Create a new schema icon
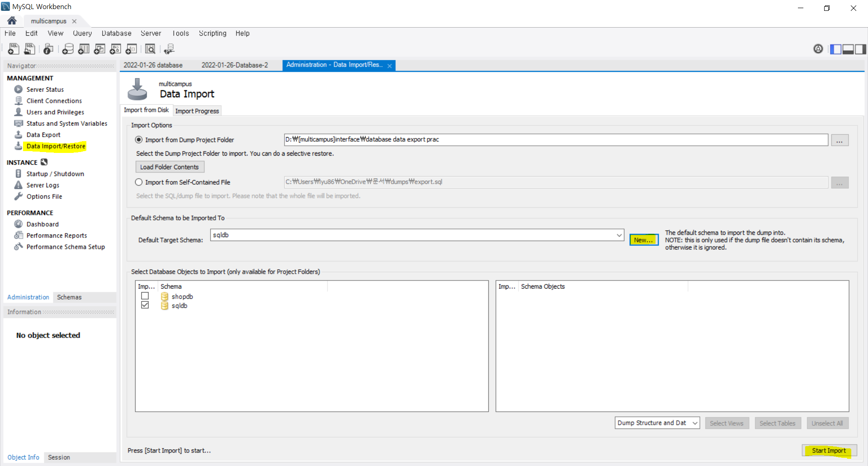 click(x=68, y=49)
